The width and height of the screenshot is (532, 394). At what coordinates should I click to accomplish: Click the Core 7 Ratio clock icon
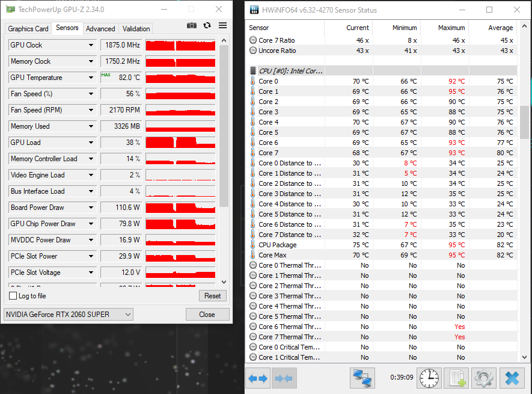pos(252,40)
